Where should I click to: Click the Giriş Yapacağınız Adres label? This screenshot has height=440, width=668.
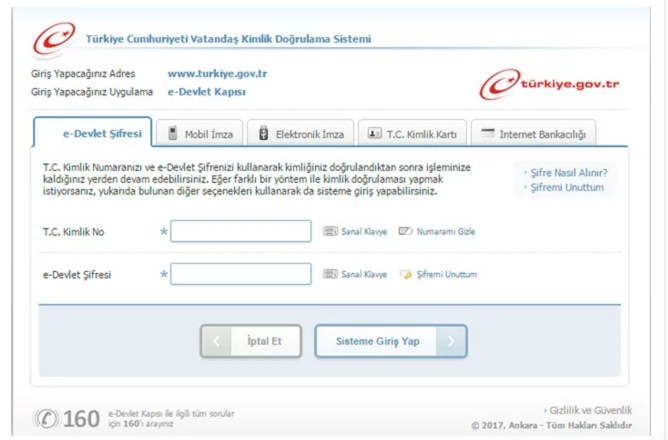[83, 74]
